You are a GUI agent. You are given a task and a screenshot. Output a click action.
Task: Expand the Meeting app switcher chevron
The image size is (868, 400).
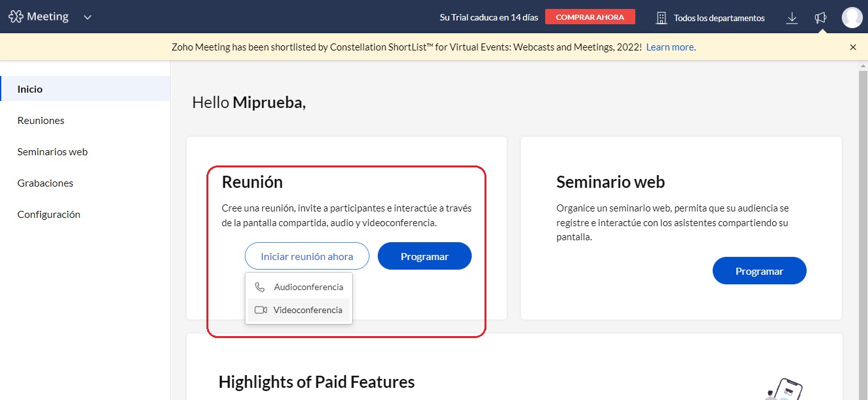pyautogui.click(x=88, y=17)
